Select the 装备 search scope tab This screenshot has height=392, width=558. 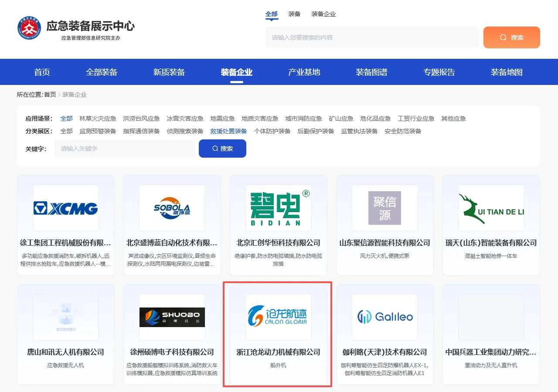pyautogui.click(x=294, y=14)
